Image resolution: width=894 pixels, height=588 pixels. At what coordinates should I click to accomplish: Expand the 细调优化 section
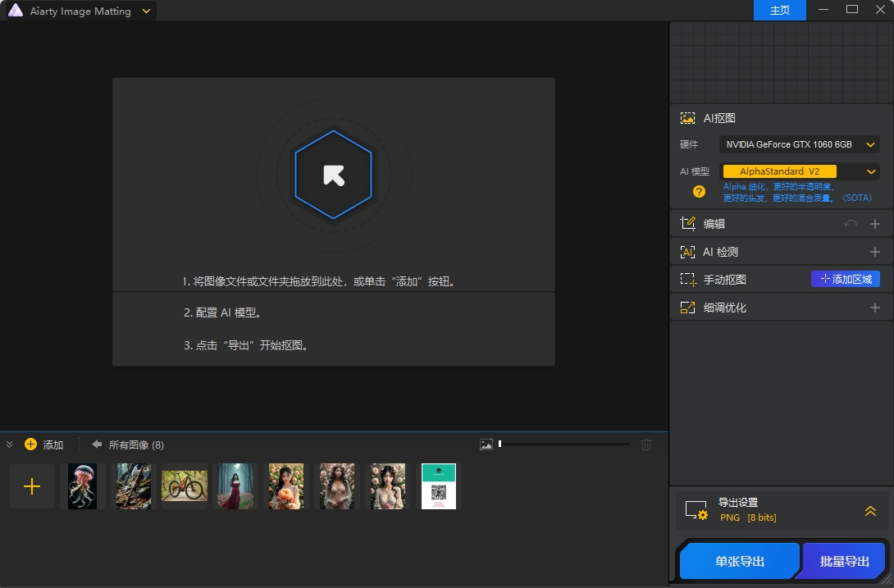point(875,308)
